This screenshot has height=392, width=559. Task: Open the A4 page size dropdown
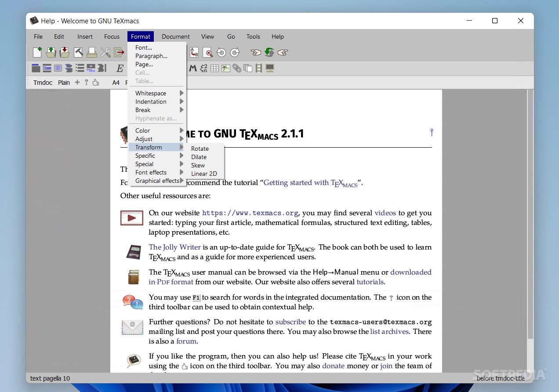click(116, 82)
